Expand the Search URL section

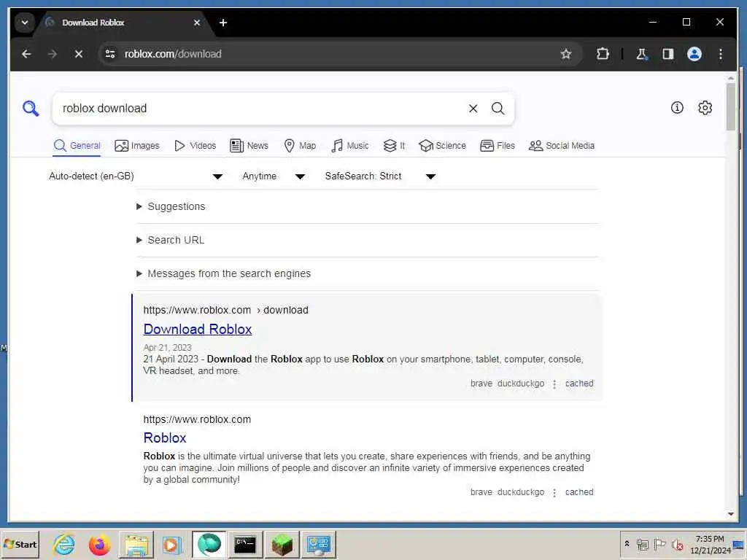pyautogui.click(x=171, y=240)
